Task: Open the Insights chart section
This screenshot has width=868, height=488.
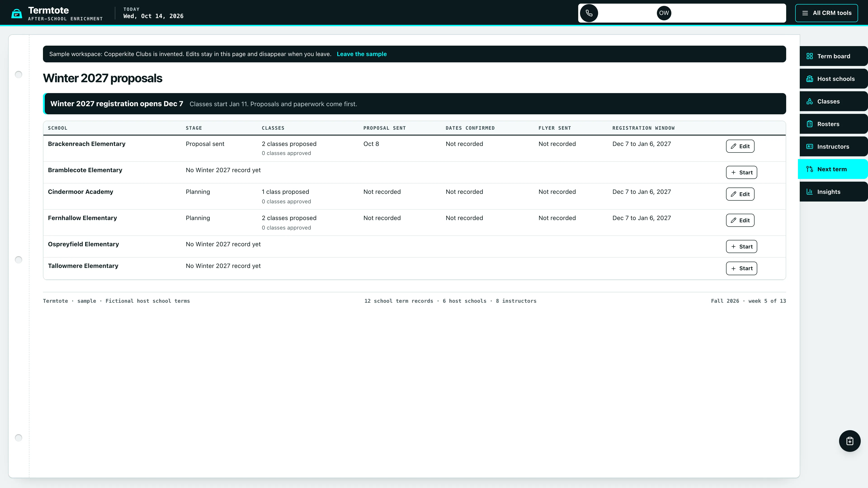Action: (833, 192)
